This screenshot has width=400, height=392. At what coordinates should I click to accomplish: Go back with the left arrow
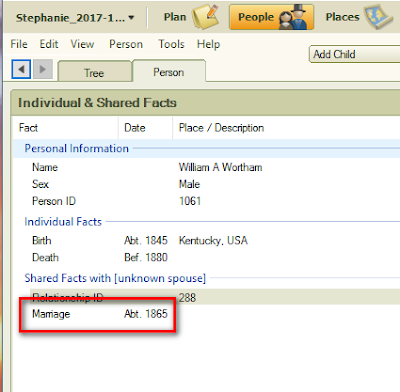21,69
